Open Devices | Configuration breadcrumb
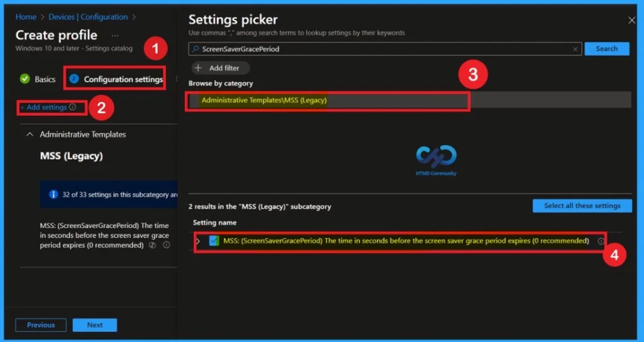 (88, 17)
